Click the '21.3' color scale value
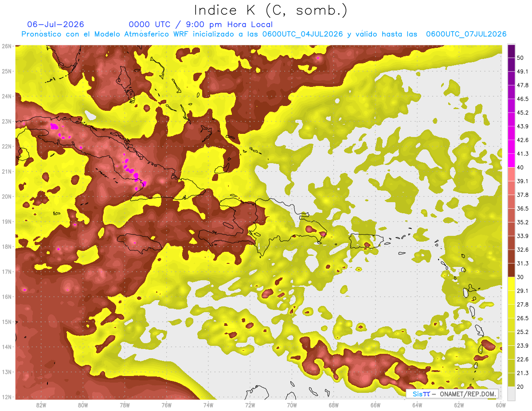The image size is (532, 411). [x=523, y=373]
